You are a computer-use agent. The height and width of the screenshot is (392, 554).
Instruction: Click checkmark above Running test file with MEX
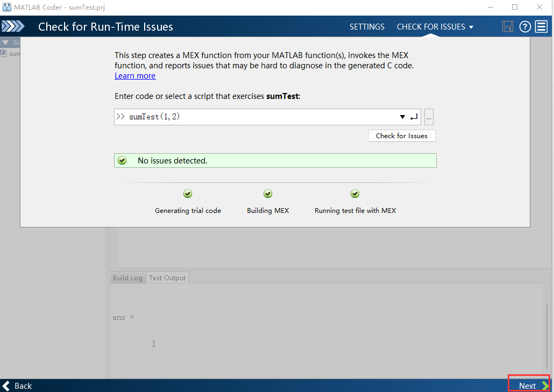pyautogui.click(x=355, y=194)
